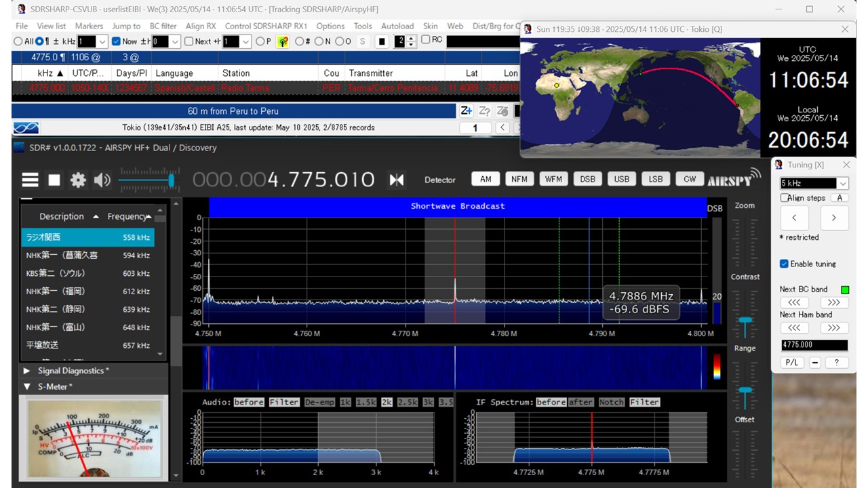The image size is (868, 488).
Task: Click the Contrast slider handle
Action: coord(745,320)
